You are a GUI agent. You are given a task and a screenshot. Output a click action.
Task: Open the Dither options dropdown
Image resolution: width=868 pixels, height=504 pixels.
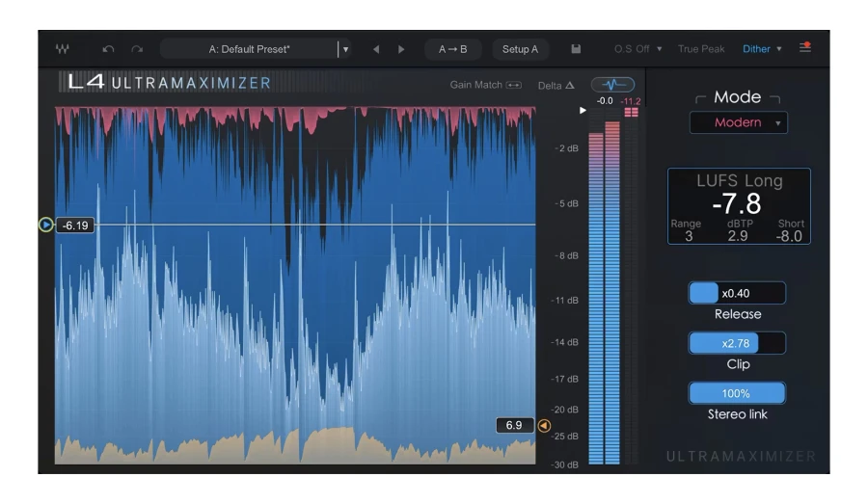coord(762,49)
